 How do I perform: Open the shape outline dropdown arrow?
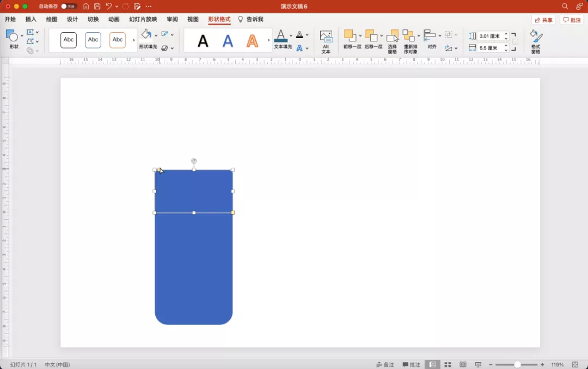tap(172, 34)
